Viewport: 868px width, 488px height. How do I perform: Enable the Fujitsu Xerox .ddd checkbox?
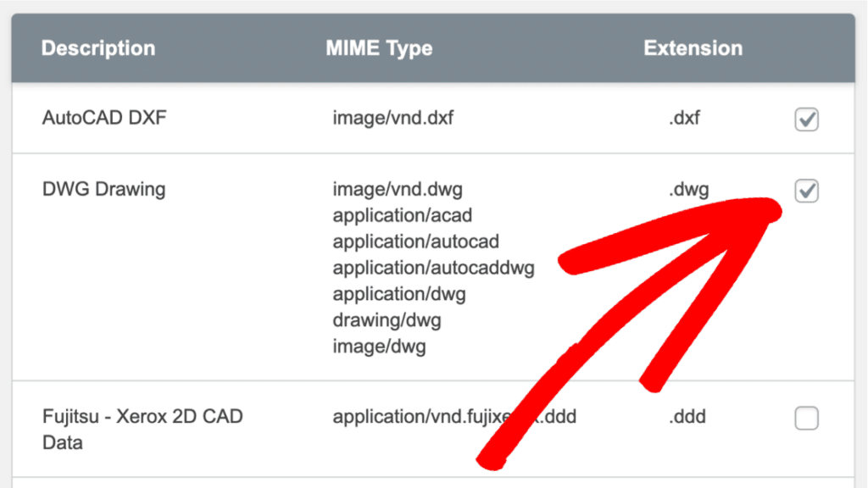tap(807, 418)
